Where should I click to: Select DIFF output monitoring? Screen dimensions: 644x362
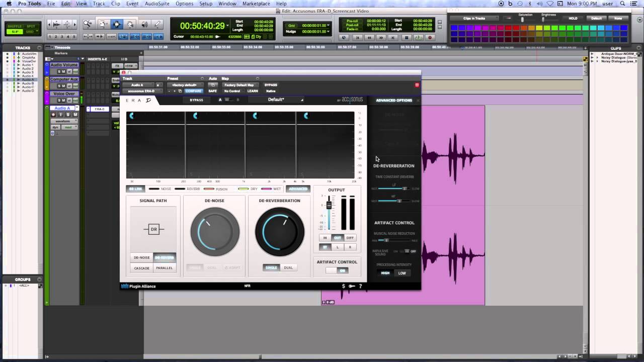pos(350,238)
